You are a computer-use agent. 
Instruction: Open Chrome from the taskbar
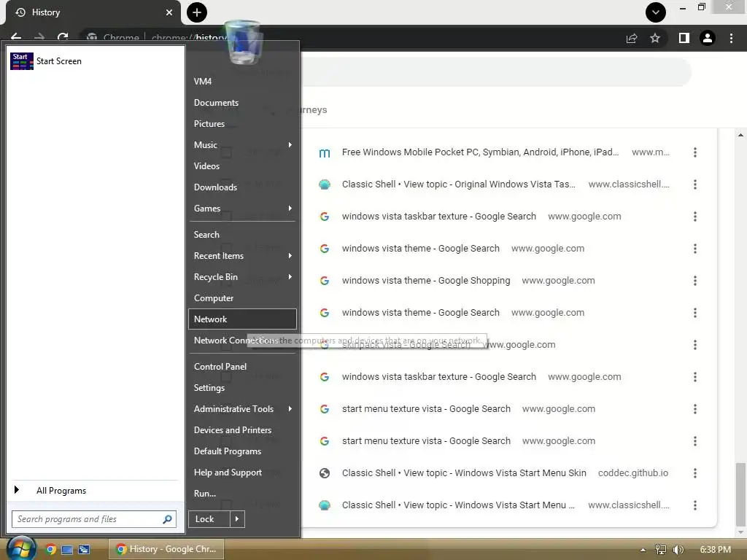[51, 549]
